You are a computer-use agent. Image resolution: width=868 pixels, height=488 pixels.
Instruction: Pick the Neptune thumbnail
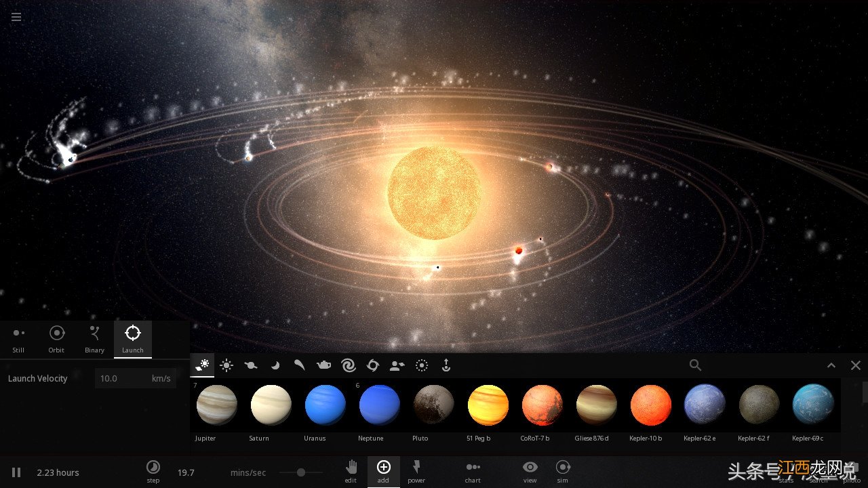380,405
